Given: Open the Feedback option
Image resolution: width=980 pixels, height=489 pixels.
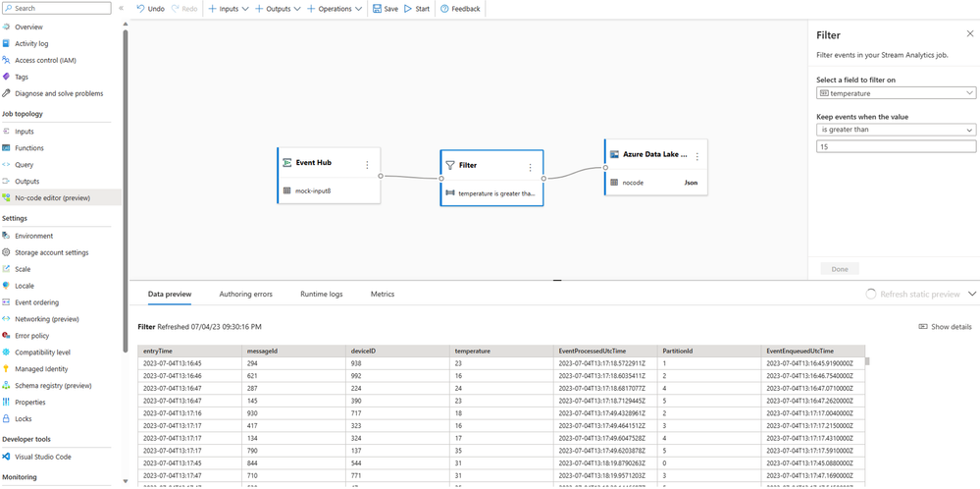Looking at the screenshot, I should [x=461, y=9].
